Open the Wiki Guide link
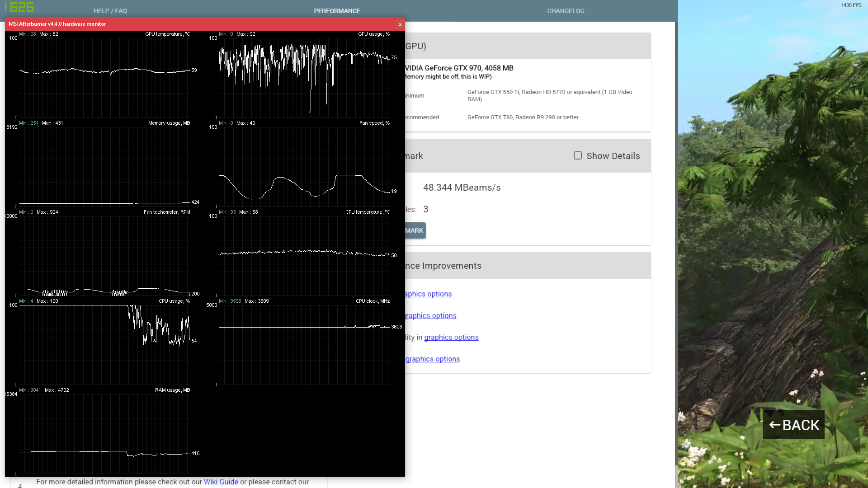The width and height of the screenshot is (868, 488). [221, 482]
